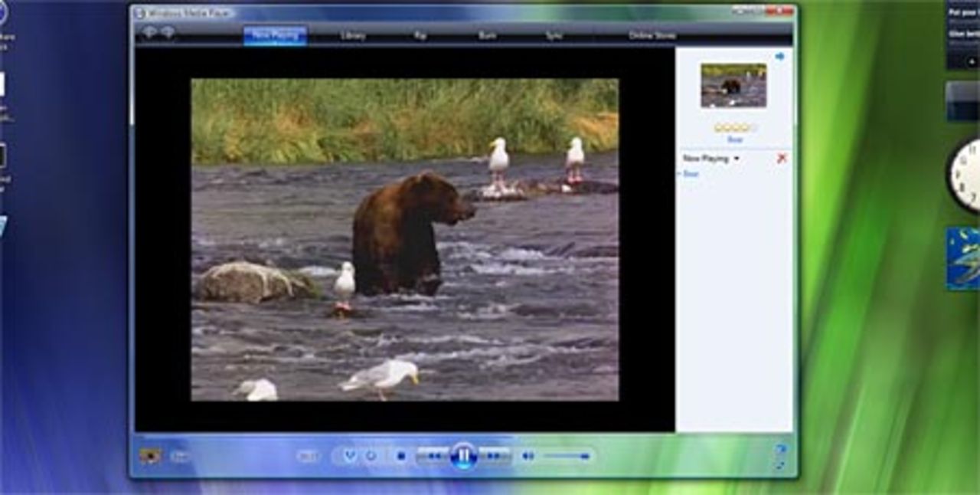Switch to the Now Playing tab
980x495 pixels.
pos(275,35)
